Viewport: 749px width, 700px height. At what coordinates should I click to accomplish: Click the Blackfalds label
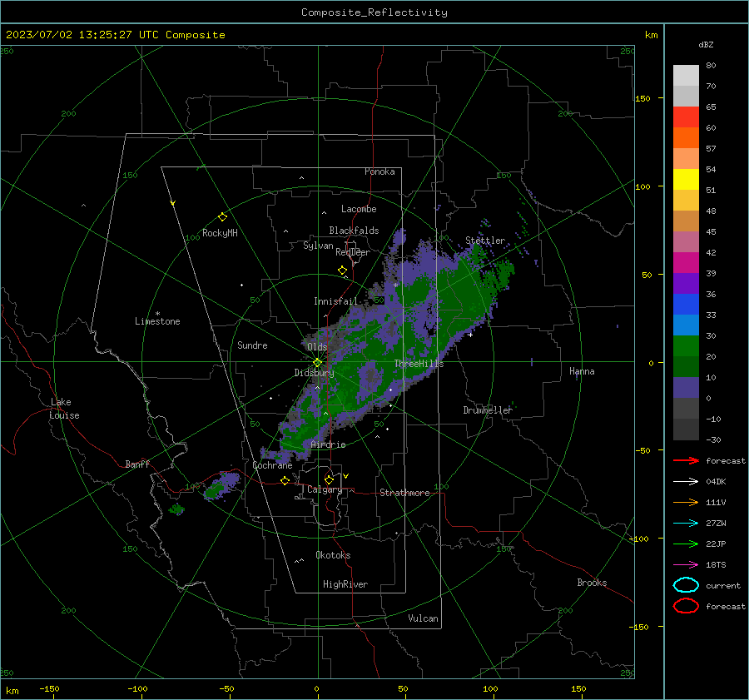[x=354, y=231]
